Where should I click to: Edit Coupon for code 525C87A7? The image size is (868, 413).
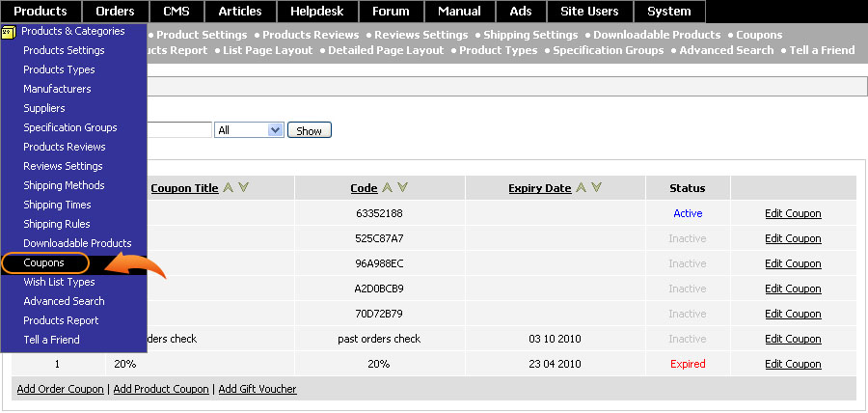[x=793, y=238]
